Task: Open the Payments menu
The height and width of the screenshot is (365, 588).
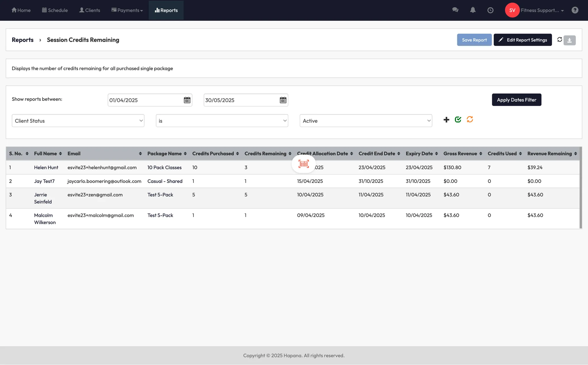Action: click(x=127, y=10)
